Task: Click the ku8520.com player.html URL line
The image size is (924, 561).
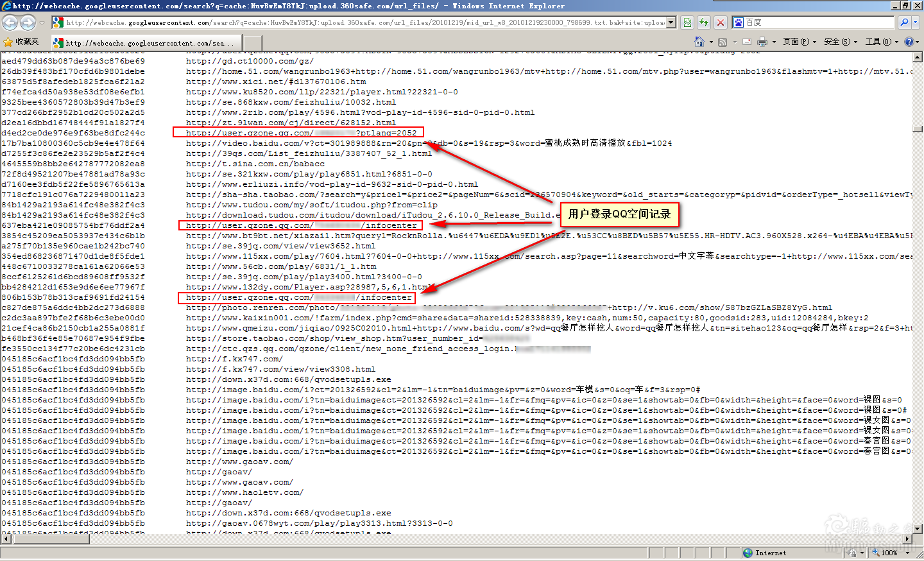Action: (x=322, y=92)
